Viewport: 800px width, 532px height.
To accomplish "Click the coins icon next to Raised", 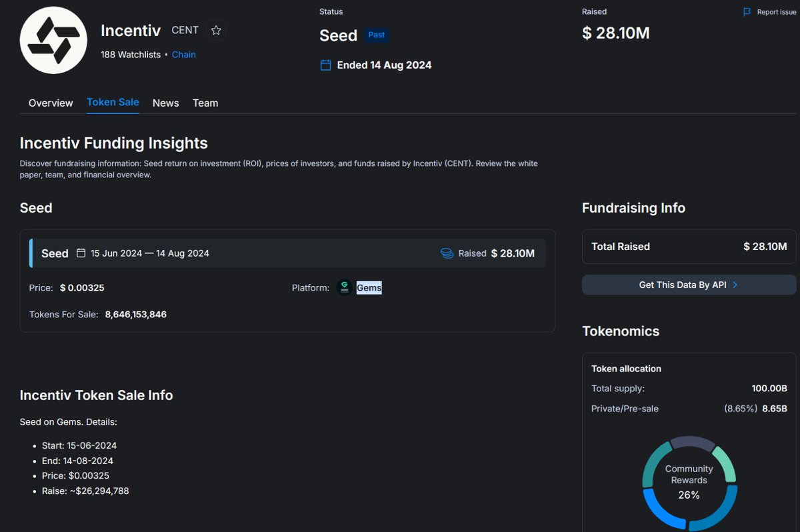I will [x=447, y=253].
